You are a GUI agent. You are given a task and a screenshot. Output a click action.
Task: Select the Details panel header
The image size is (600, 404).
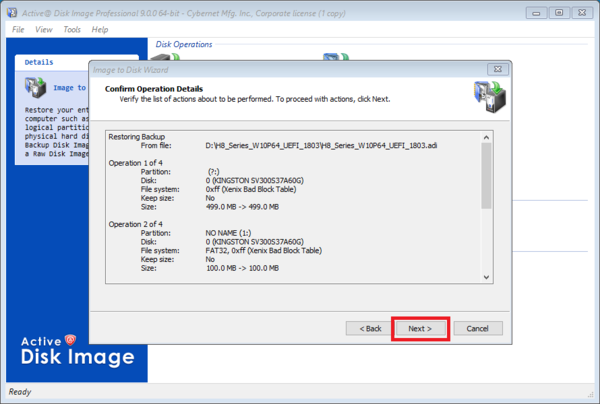point(77,62)
